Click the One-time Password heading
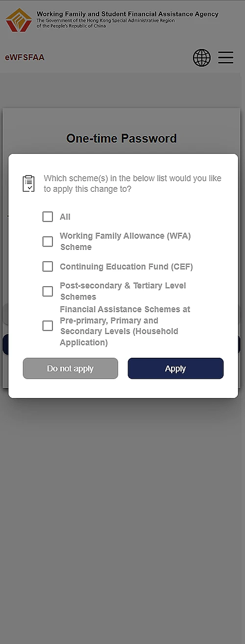Image resolution: width=245 pixels, height=644 pixels. [122, 139]
